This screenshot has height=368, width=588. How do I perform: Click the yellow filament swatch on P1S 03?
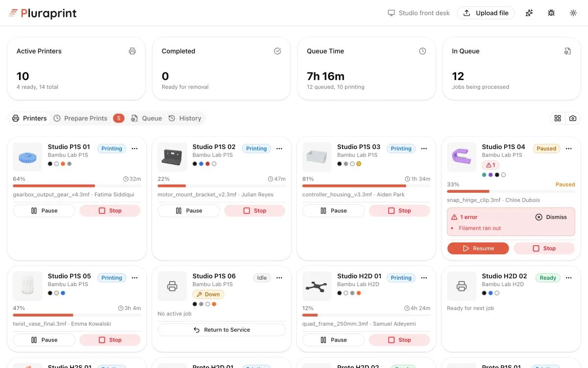click(359, 164)
